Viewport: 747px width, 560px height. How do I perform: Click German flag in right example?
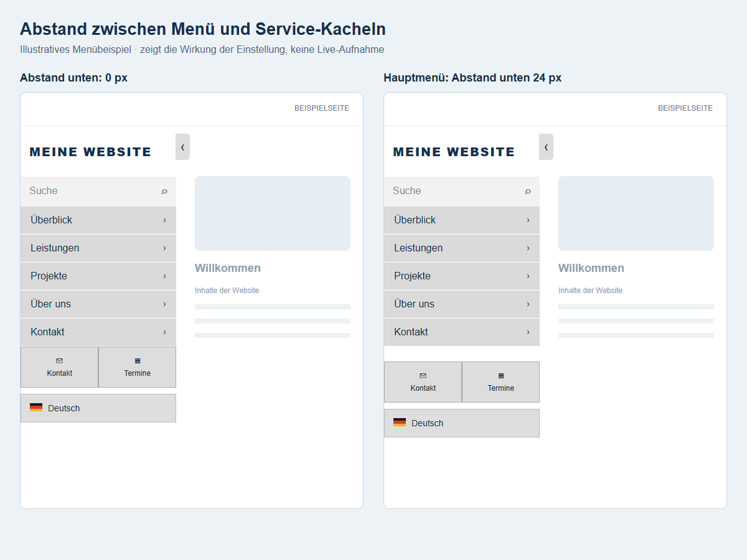coord(400,422)
